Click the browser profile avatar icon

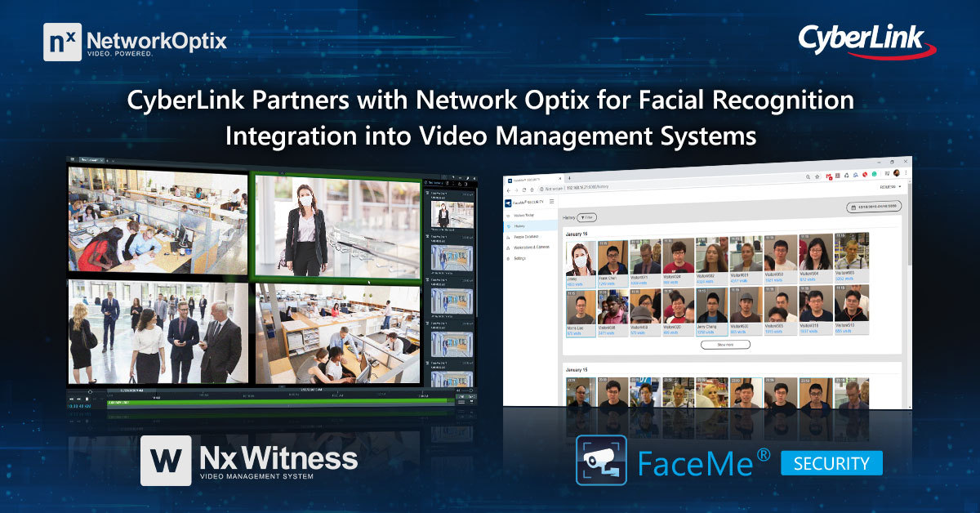(896, 174)
